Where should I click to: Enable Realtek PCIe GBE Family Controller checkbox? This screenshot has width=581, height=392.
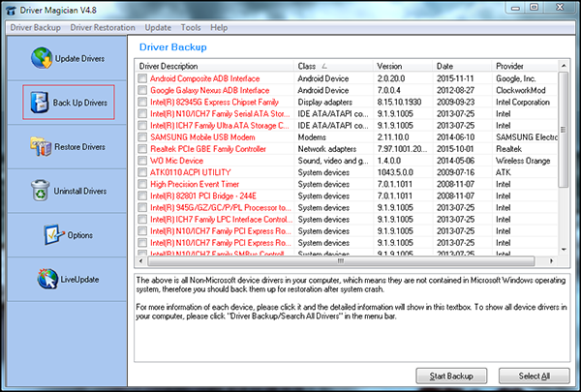coord(142,149)
